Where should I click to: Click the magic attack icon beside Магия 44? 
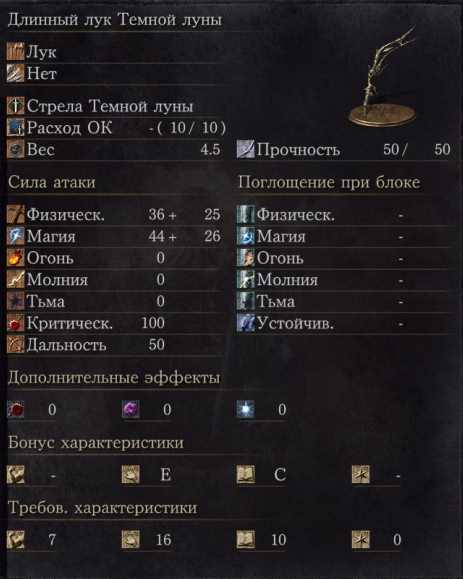[x=16, y=236]
